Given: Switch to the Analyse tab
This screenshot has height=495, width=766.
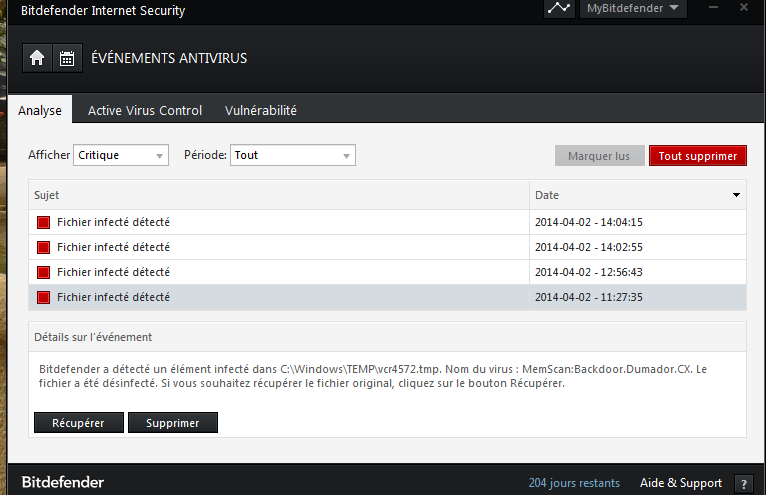Looking at the screenshot, I should [40, 110].
